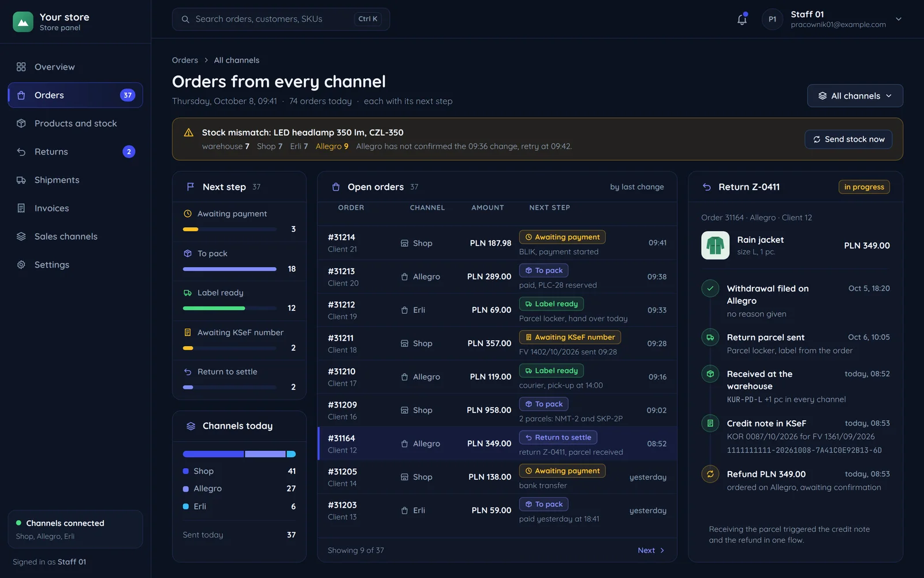Click the Erli channel icon for #31203
Image resolution: width=924 pixels, height=578 pixels.
pyautogui.click(x=405, y=510)
